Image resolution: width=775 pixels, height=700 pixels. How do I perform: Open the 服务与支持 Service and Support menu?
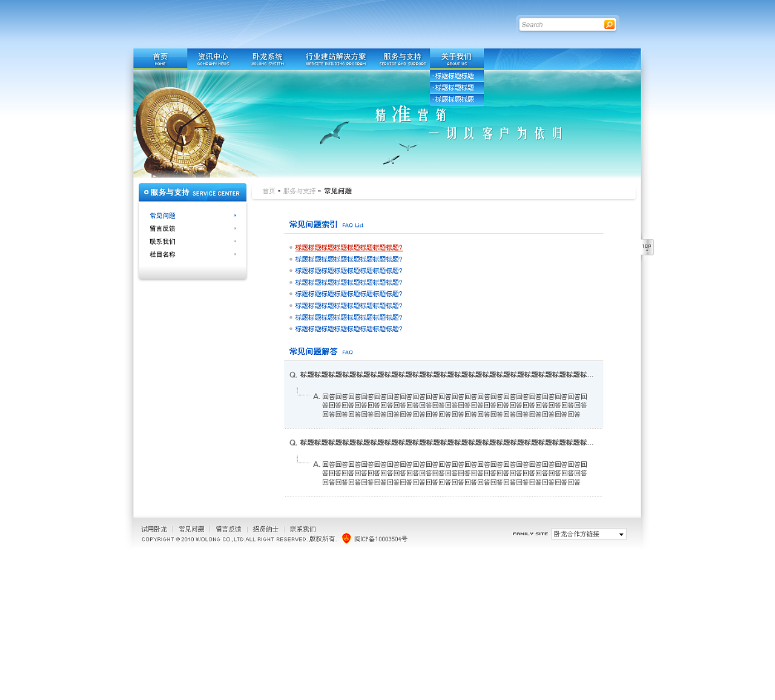[x=403, y=59]
